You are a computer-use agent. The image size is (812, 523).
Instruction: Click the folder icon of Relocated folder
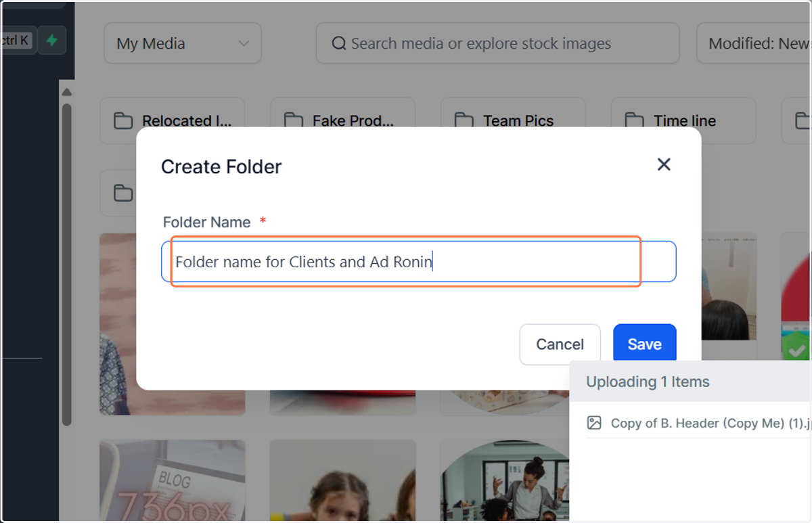pyautogui.click(x=122, y=121)
